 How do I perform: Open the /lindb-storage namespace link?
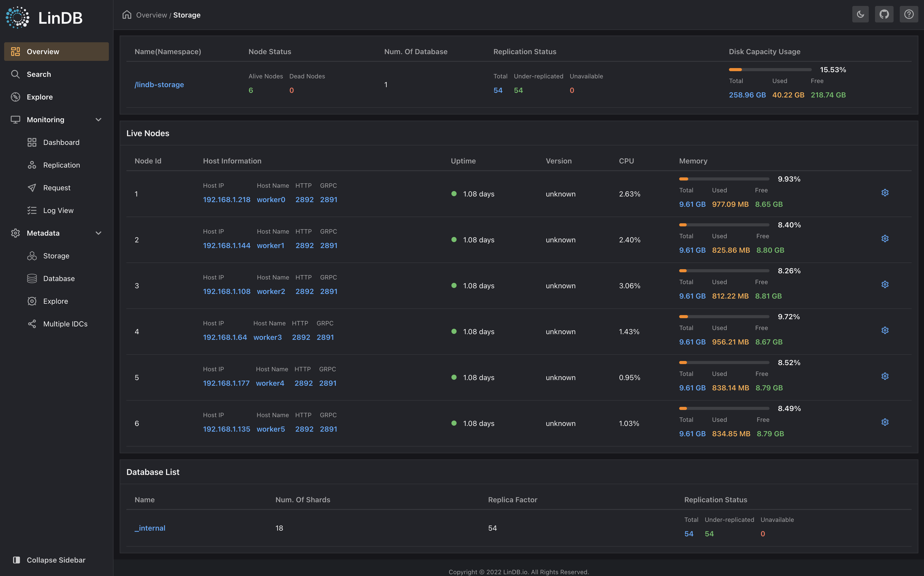(159, 85)
